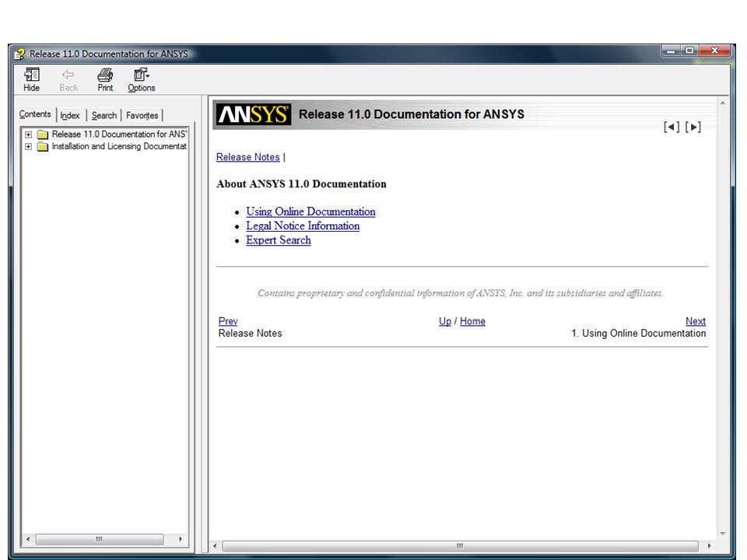Open the Using Online Documentation link
This screenshot has width=747, height=560.
(x=310, y=212)
